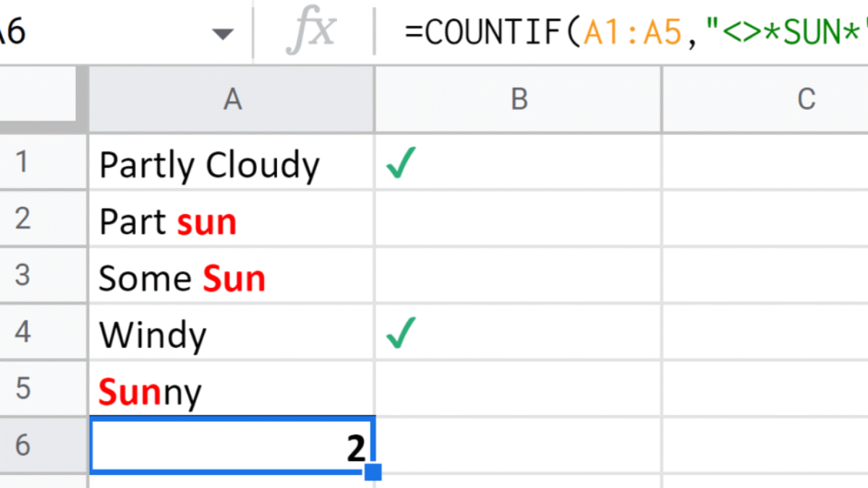Open the Name Box dropdown arrow
The image size is (868, 488).
click(x=224, y=34)
